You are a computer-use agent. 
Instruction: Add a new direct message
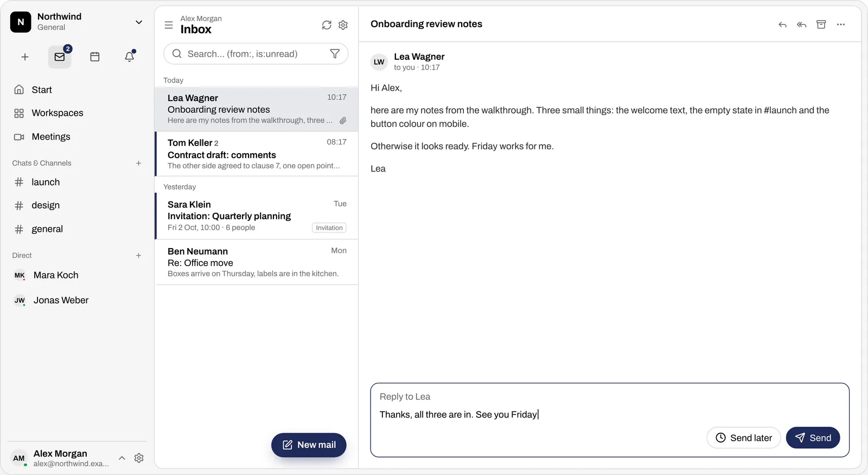(x=138, y=255)
